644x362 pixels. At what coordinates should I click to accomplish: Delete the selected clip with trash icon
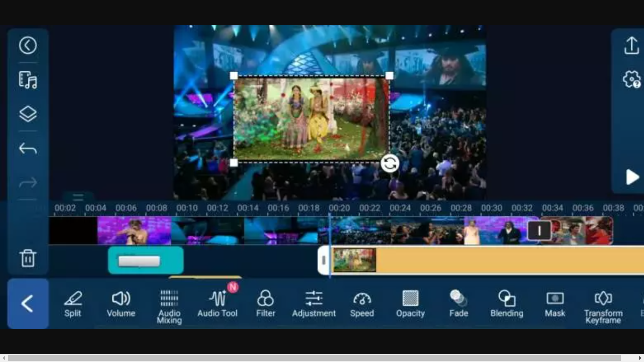[x=28, y=258]
